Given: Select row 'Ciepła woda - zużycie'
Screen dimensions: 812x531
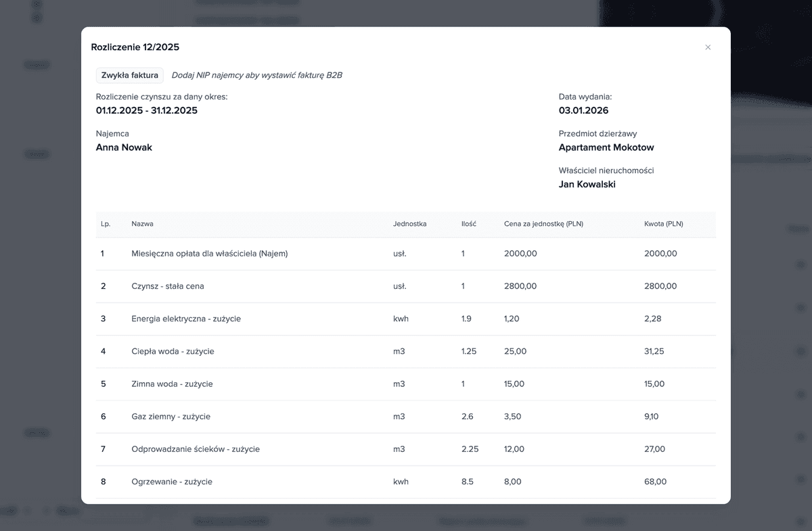Looking at the screenshot, I should point(406,351).
